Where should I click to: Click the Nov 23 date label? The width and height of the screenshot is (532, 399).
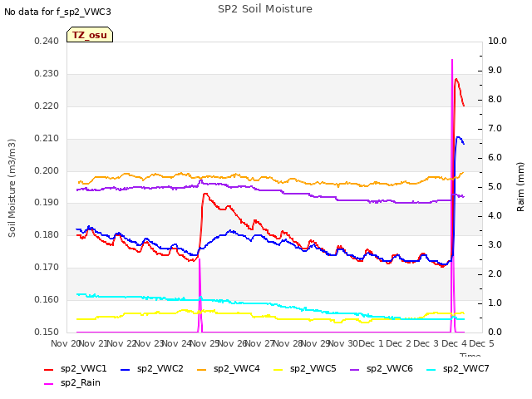[x=150, y=343]
